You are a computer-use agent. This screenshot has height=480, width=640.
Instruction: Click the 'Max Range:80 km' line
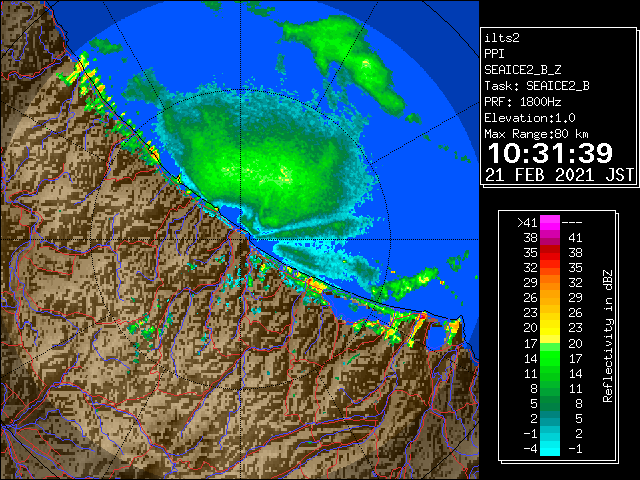[x=536, y=134]
